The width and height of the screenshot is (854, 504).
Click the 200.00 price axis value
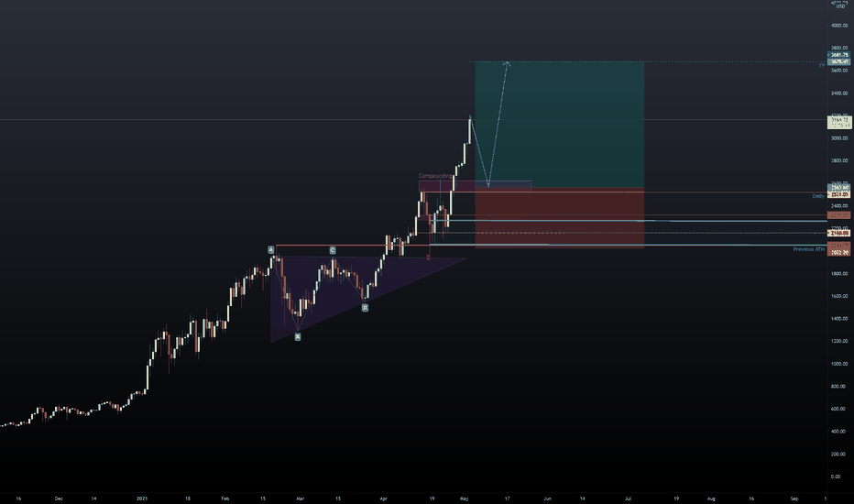point(839,454)
